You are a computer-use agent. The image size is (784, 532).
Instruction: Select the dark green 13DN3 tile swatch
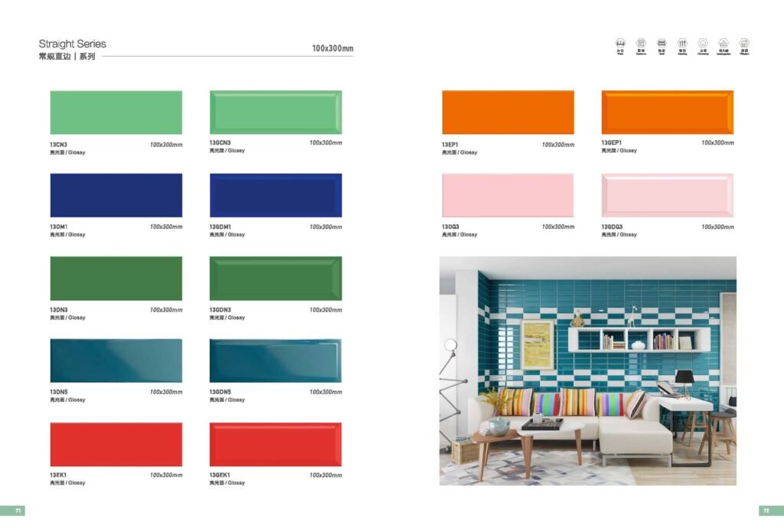coord(116,278)
